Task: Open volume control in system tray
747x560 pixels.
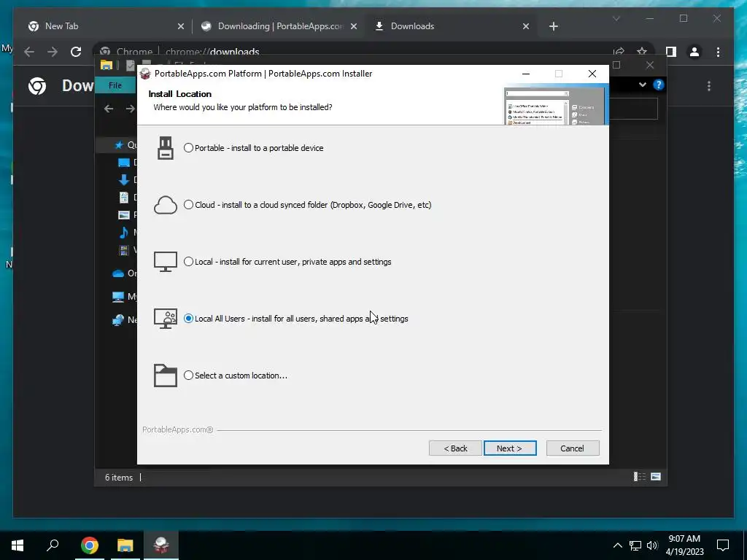Action: (x=652, y=545)
